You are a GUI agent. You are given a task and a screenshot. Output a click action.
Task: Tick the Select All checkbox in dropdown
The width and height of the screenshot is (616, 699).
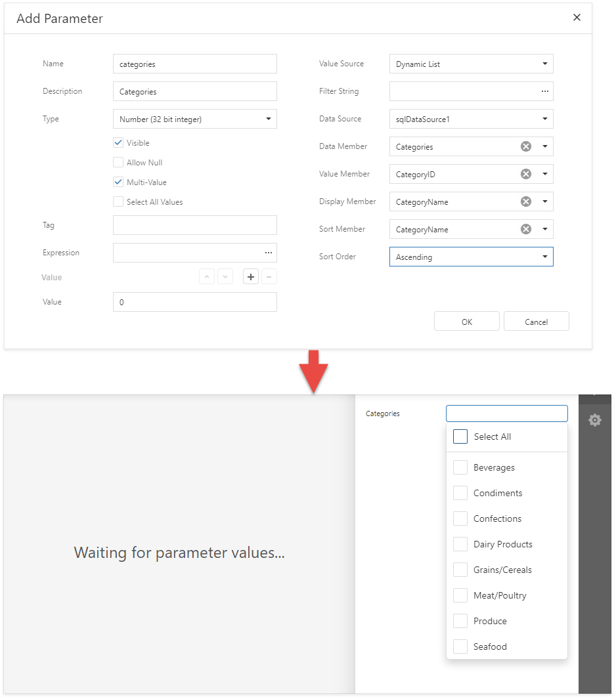click(x=460, y=436)
